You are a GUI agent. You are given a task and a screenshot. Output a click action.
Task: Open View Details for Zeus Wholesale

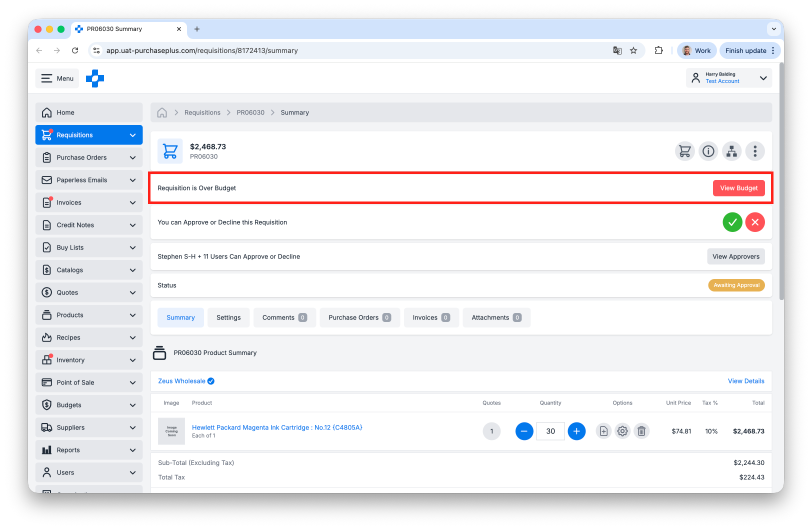746,381
